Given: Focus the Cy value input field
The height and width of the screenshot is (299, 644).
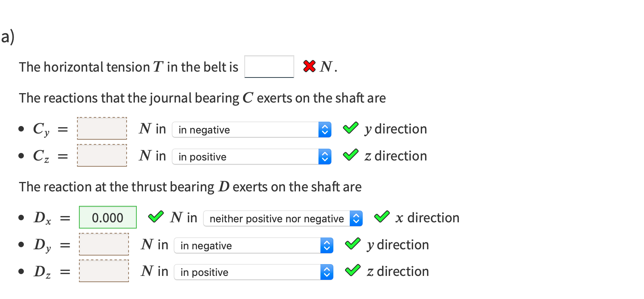Looking at the screenshot, I should tap(102, 128).
